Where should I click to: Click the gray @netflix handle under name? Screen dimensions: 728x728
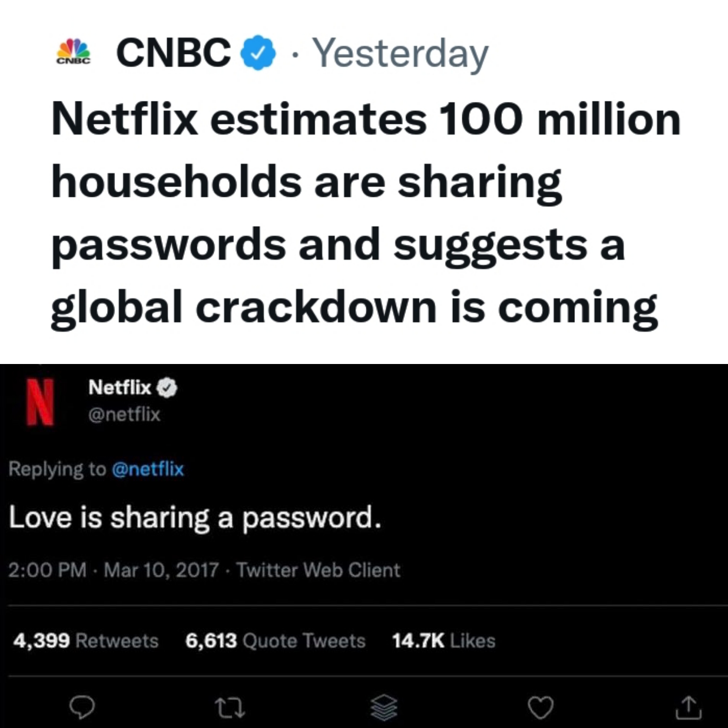tap(124, 414)
